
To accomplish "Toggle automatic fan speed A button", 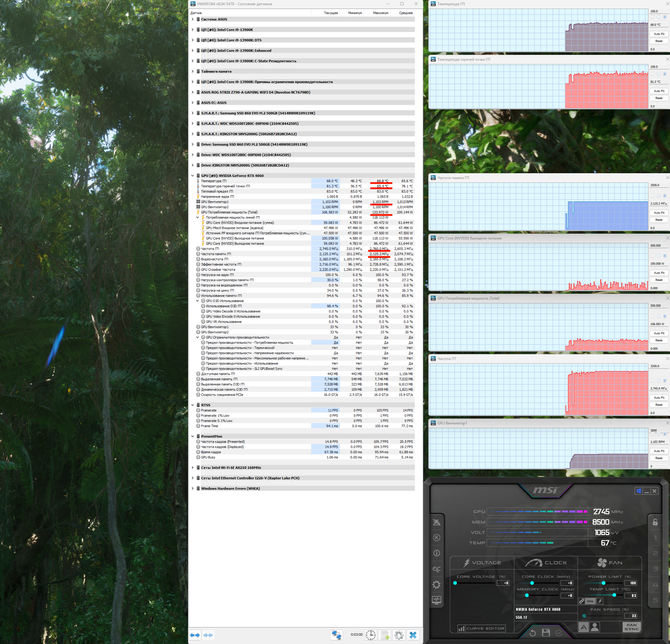I will (x=583, y=627).
